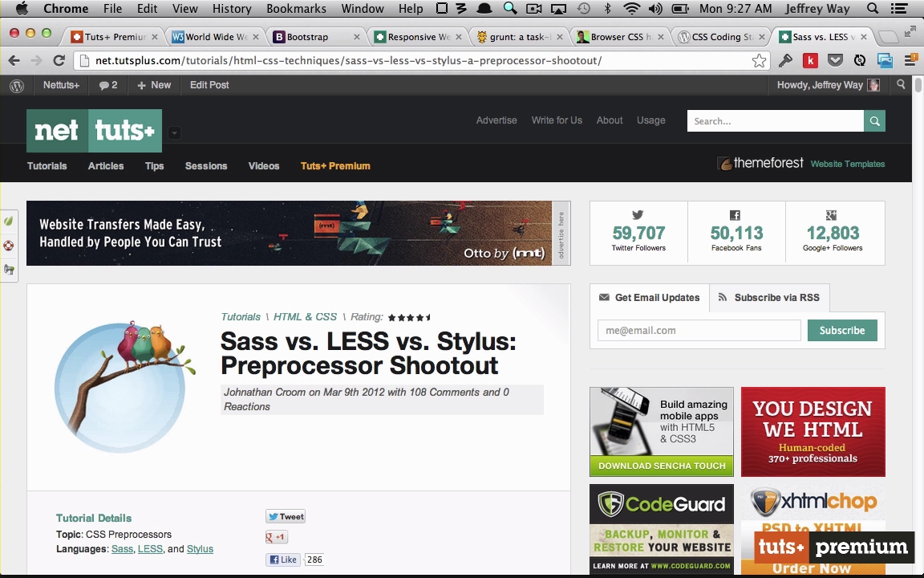Image resolution: width=924 pixels, height=578 pixels.
Task: Switch to the CSS Coding Standards tab
Action: point(721,37)
